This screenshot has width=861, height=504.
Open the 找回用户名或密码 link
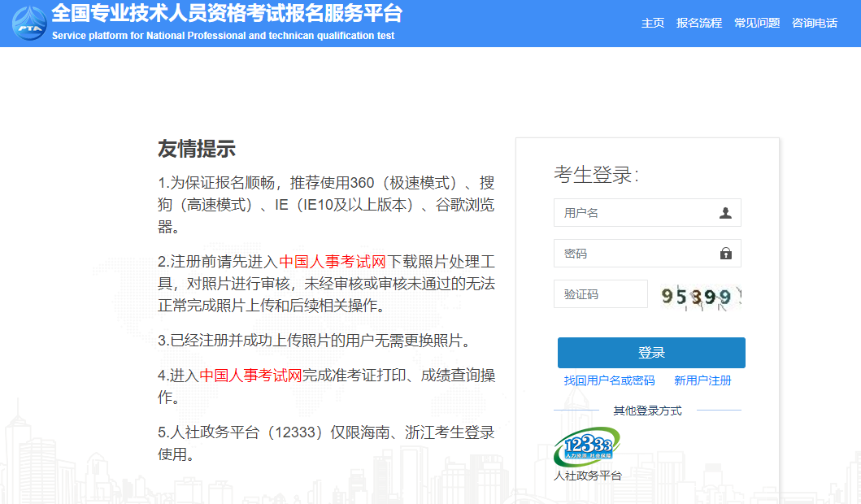pos(609,380)
